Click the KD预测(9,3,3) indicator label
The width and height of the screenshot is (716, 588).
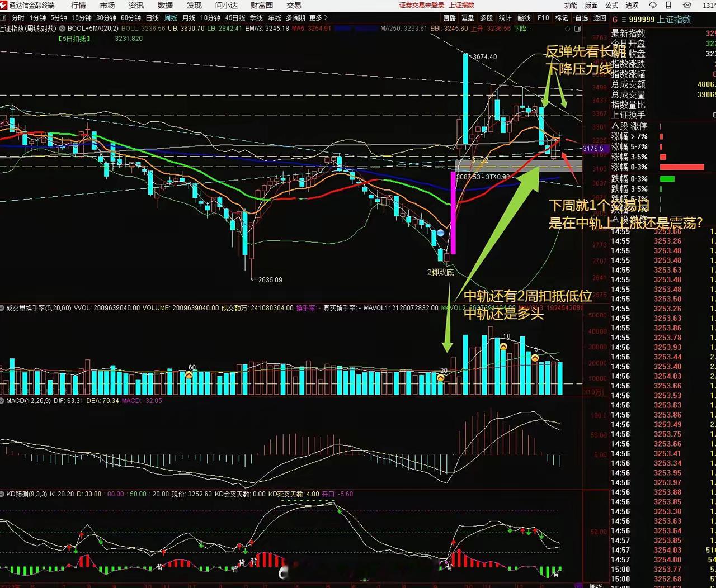(27, 494)
